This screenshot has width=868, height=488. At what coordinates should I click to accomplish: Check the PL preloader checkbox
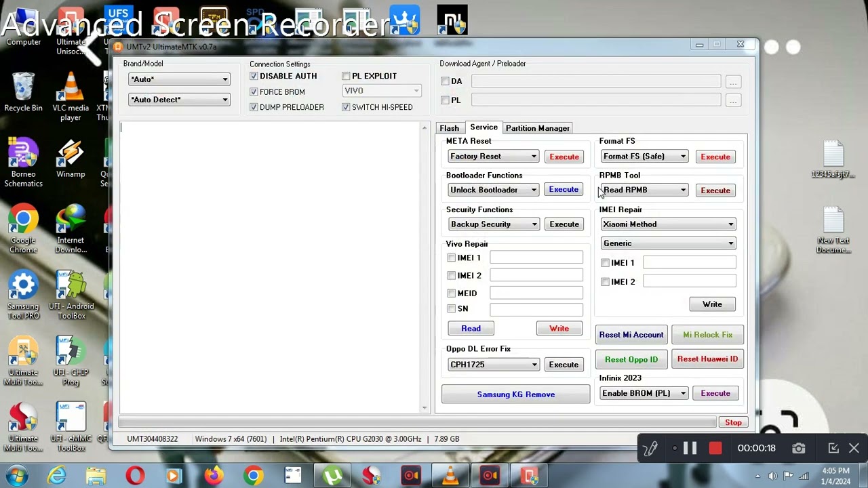[x=445, y=100]
